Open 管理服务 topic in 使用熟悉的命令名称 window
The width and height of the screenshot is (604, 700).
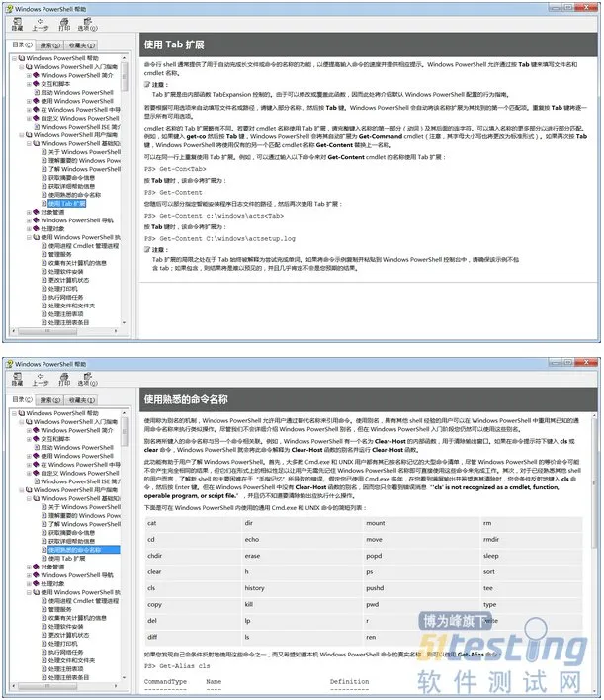coord(60,609)
